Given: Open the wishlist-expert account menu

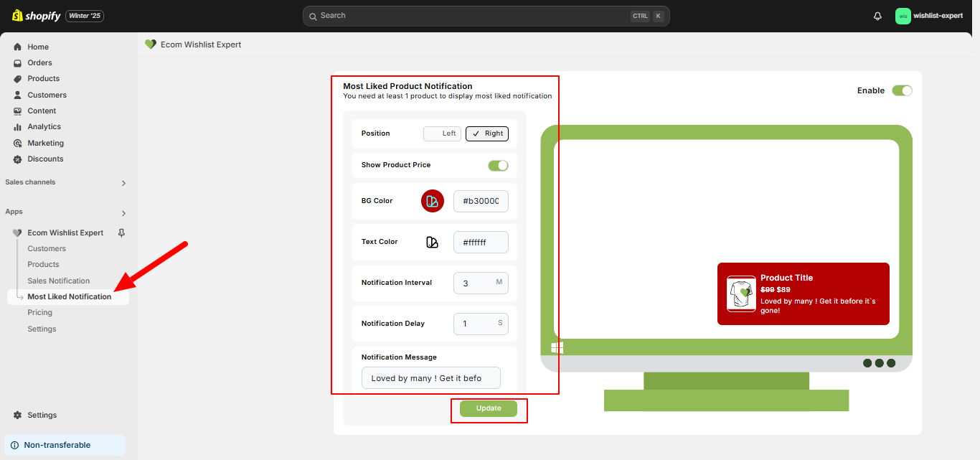Looking at the screenshot, I should point(930,16).
